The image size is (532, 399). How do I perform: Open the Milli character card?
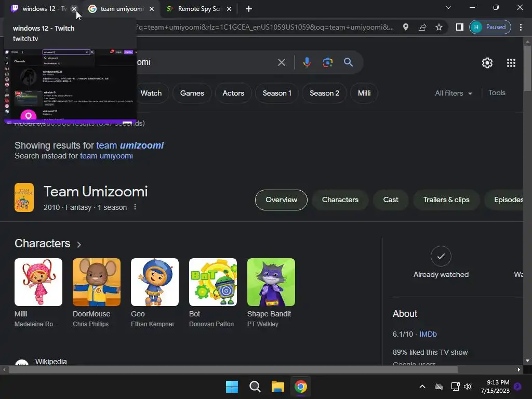(38, 293)
